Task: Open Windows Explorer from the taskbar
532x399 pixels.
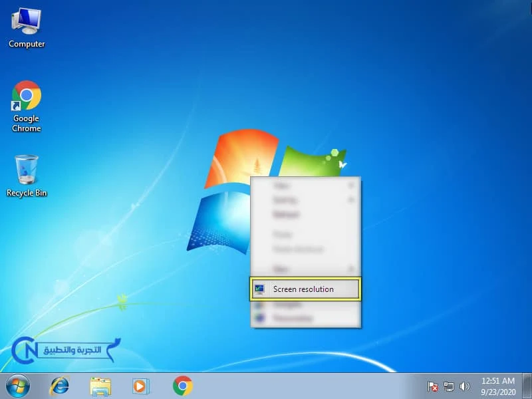Action: click(100, 386)
